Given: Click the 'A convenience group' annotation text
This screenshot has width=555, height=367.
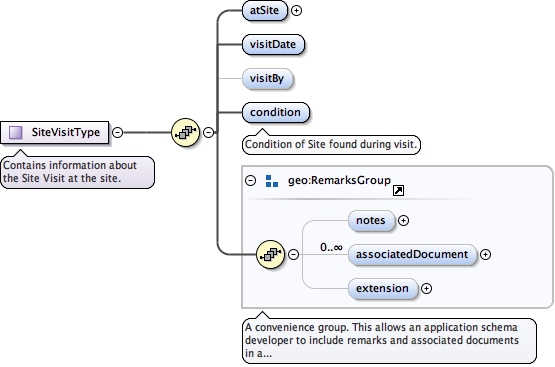Looking at the screenshot, I should pos(389,340).
